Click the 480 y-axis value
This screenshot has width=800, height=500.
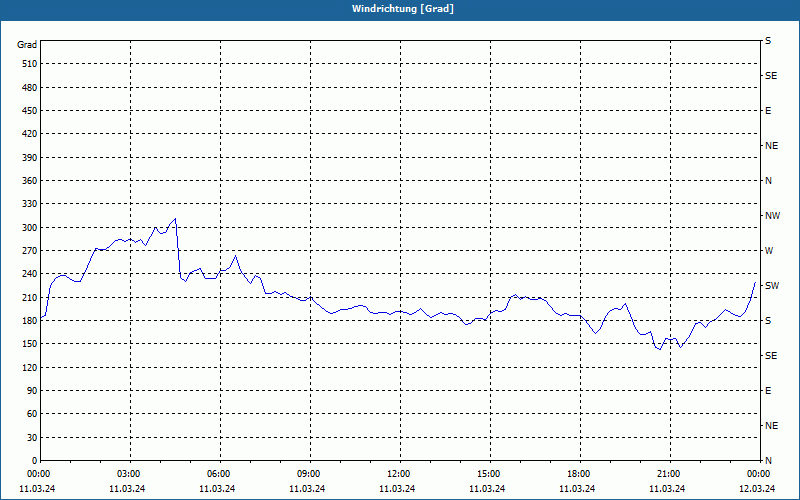click(30, 88)
